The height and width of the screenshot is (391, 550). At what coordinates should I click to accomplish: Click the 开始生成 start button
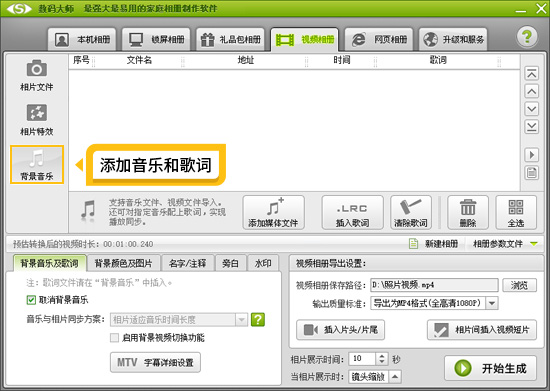(x=491, y=368)
